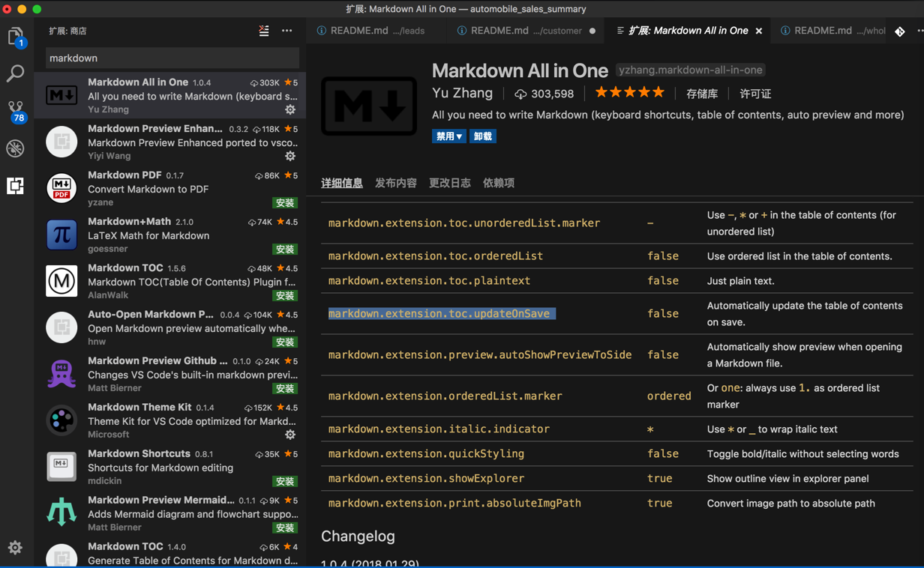Install Markdown Preview Github extension
Image resolution: width=924 pixels, height=568 pixels.
(x=284, y=389)
